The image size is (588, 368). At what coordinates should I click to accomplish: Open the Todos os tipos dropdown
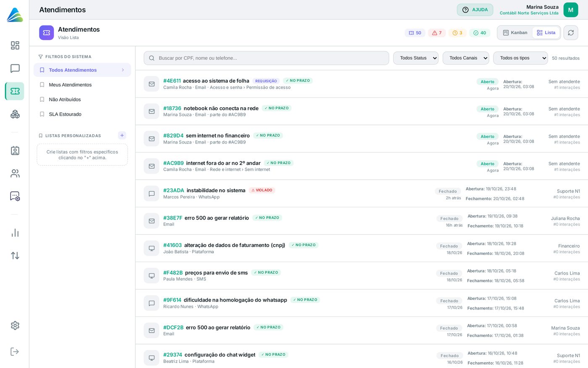click(x=520, y=58)
